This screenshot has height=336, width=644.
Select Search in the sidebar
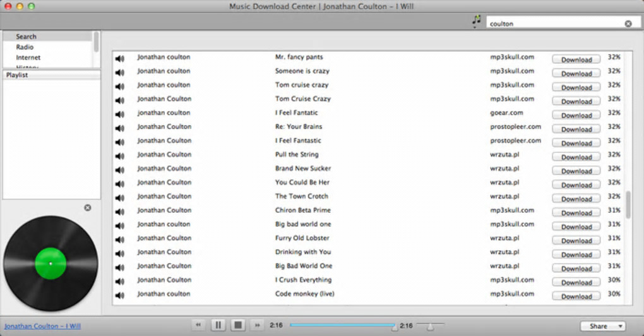(x=27, y=37)
